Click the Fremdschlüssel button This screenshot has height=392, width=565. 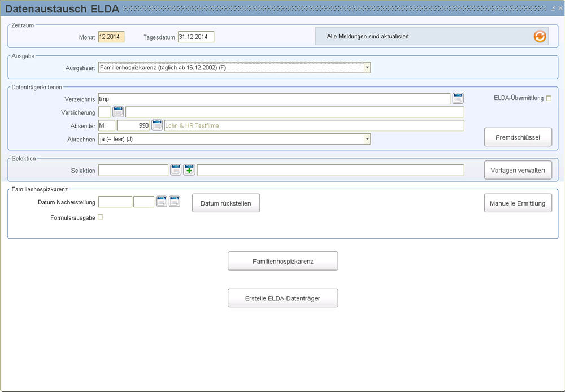(x=518, y=137)
